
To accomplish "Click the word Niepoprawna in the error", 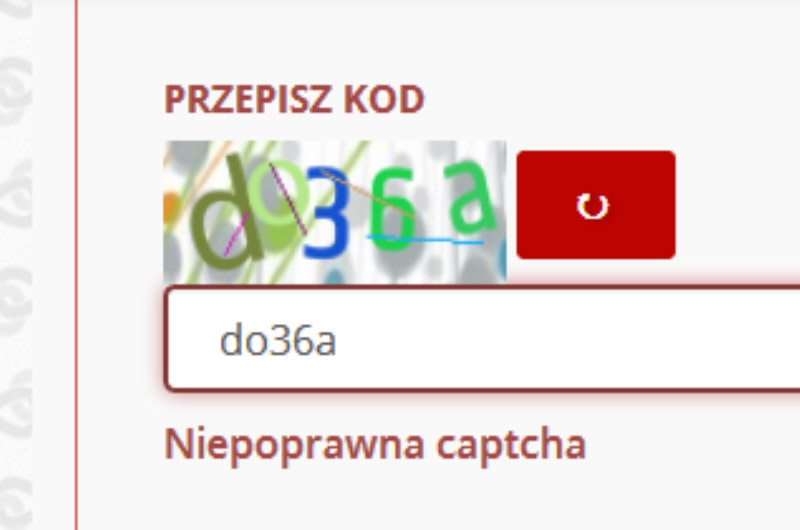I will pos(294,445).
